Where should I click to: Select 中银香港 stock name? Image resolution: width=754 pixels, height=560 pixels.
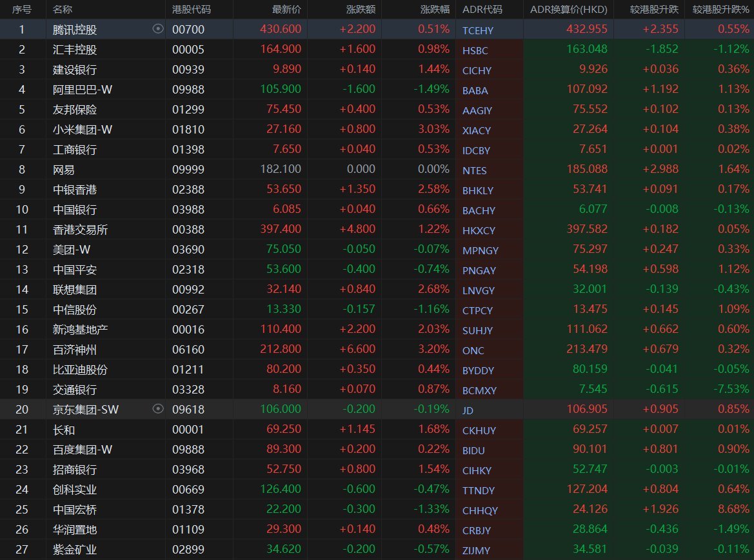coord(75,190)
